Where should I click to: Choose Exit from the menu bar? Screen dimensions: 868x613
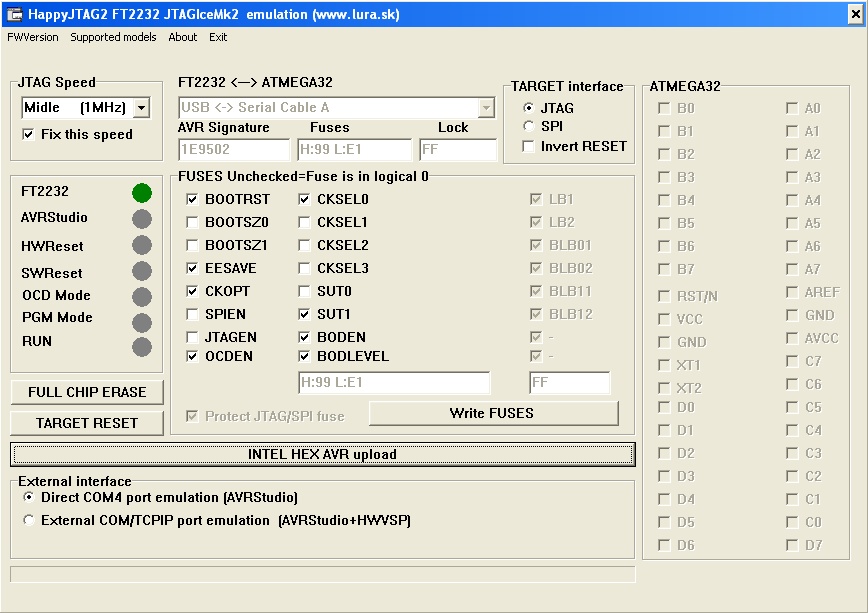(x=218, y=37)
